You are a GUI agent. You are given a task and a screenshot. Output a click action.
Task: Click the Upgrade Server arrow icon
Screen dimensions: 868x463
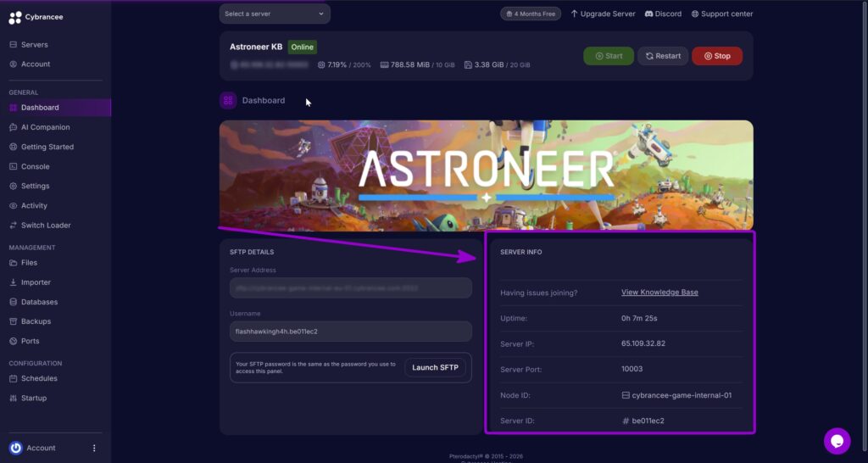(x=574, y=14)
